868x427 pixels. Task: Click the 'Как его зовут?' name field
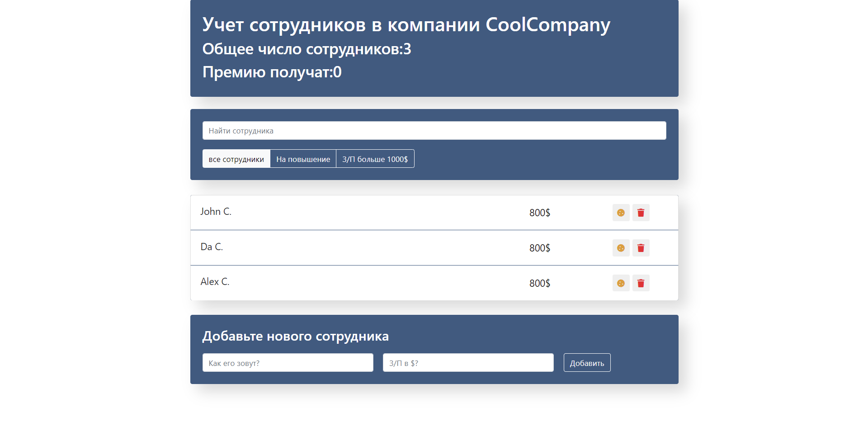click(288, 363)
